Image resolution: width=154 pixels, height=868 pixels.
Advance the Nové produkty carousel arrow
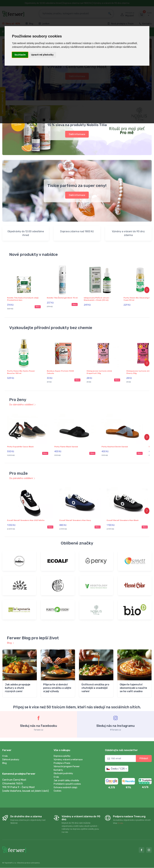click(x=147, y=290)
